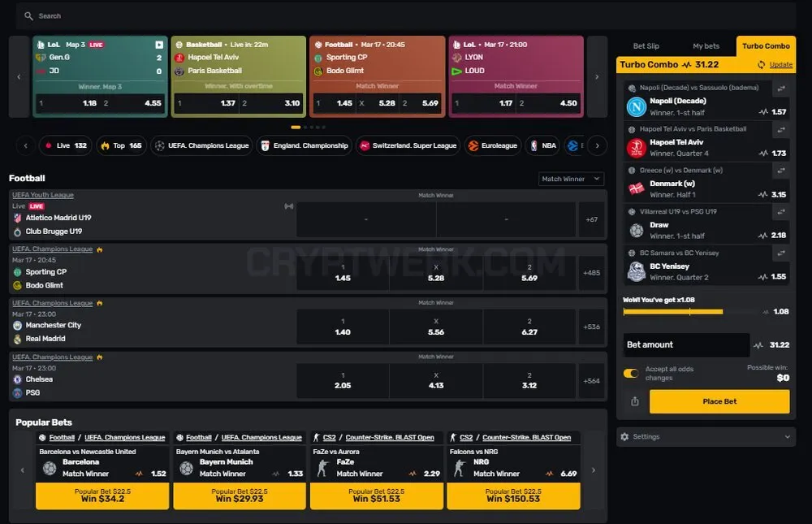Switch to the Bet Slip tab
The height and width of the screenshot is (524, 812).
(x=646, y=46)
